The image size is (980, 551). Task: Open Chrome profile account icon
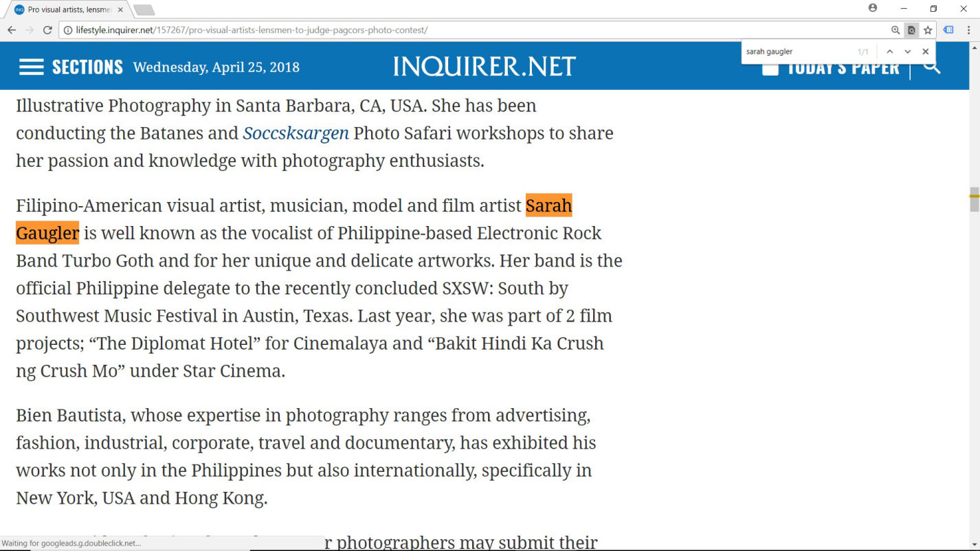[x=873, y=8]
